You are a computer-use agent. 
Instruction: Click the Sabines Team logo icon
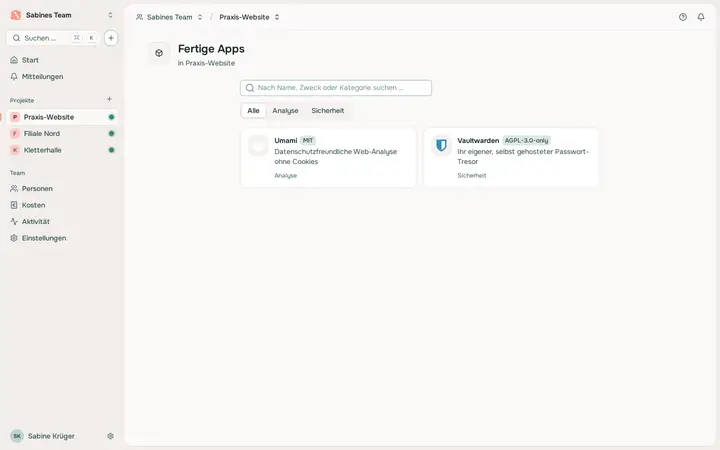coord(16,15)
